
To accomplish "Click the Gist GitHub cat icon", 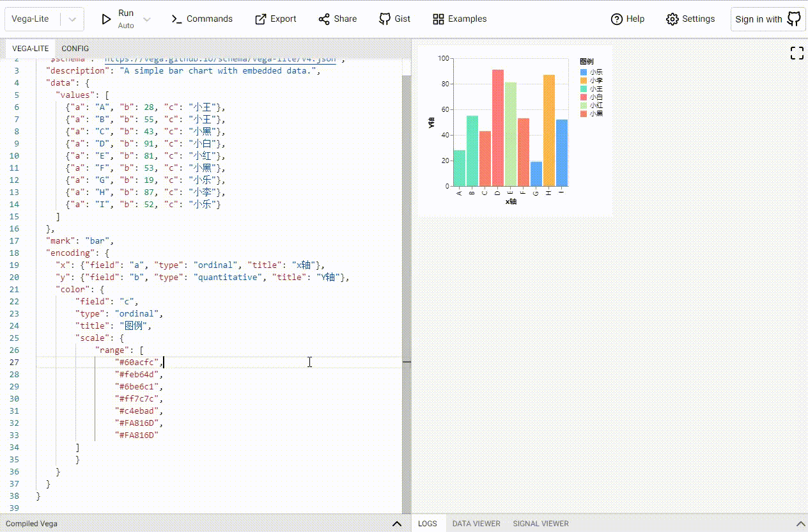I will pos(385,19).
